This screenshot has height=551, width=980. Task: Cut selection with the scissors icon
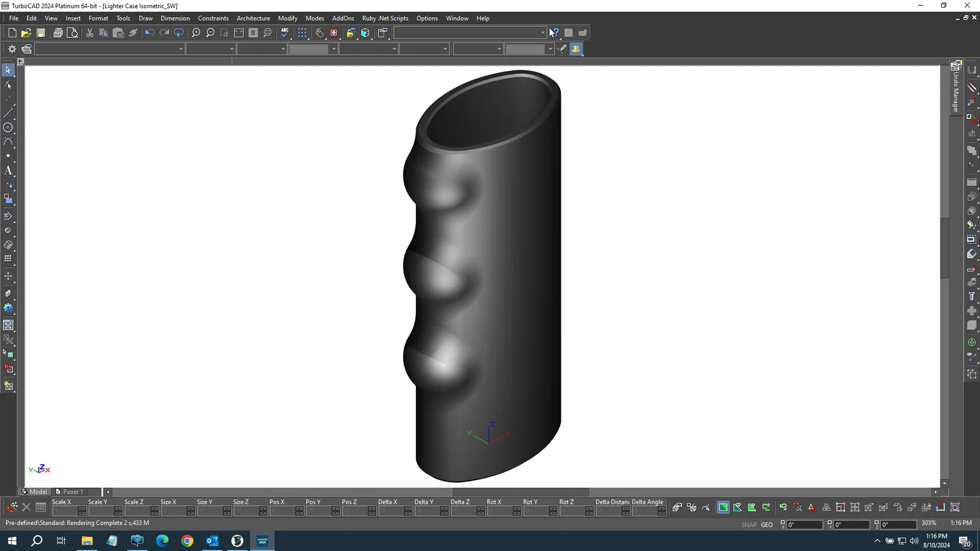(x=89, y=33)
